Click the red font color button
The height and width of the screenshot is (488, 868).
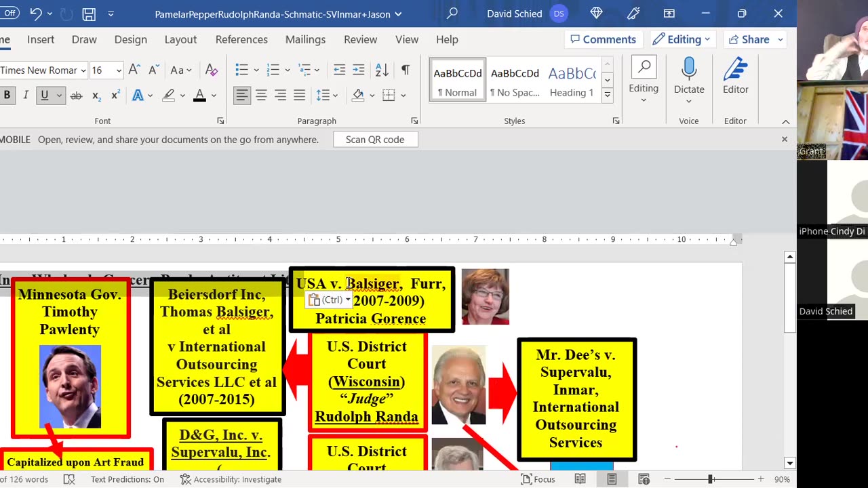pyautogui.click(x=199, y=96)
